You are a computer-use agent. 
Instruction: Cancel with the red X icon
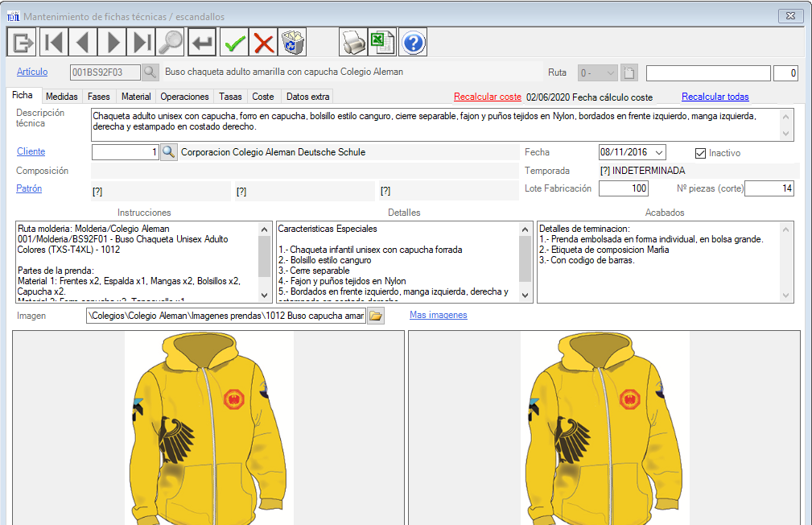[x=263, y=42]
